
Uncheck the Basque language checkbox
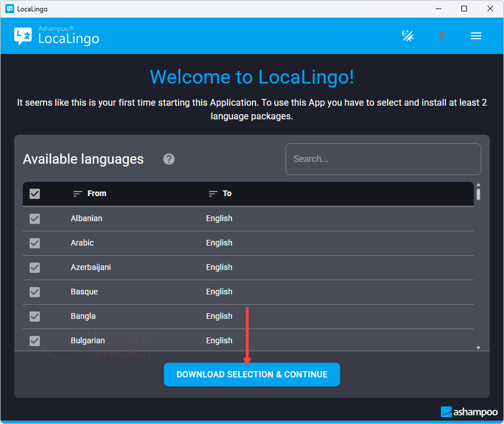[x=35, y=292]
